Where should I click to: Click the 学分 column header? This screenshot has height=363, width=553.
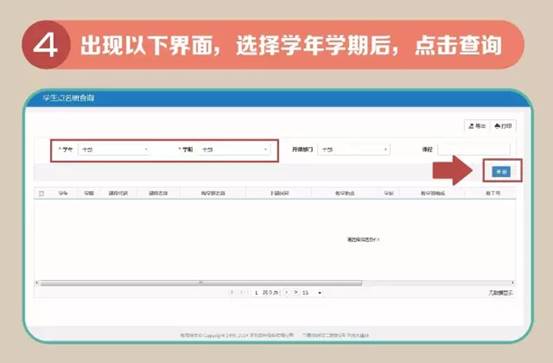[x=389, y=193]
